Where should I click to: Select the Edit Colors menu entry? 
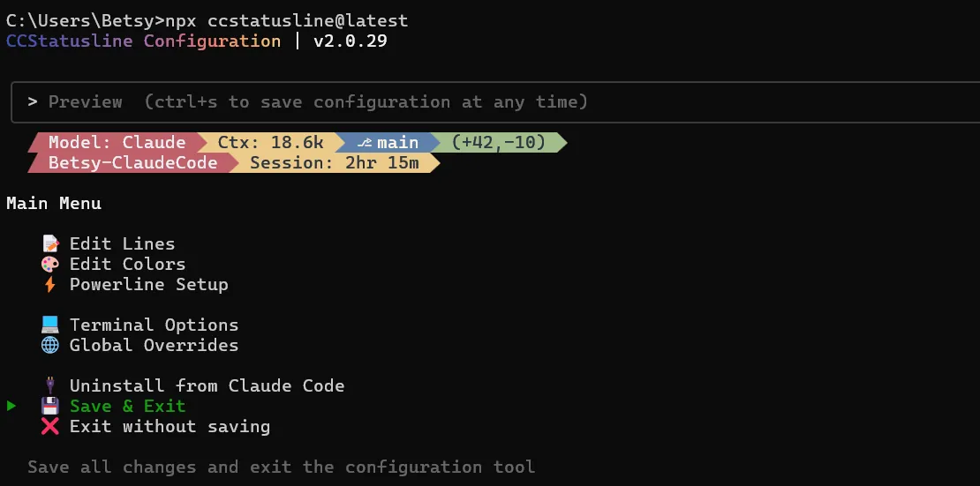coord(127,265)
